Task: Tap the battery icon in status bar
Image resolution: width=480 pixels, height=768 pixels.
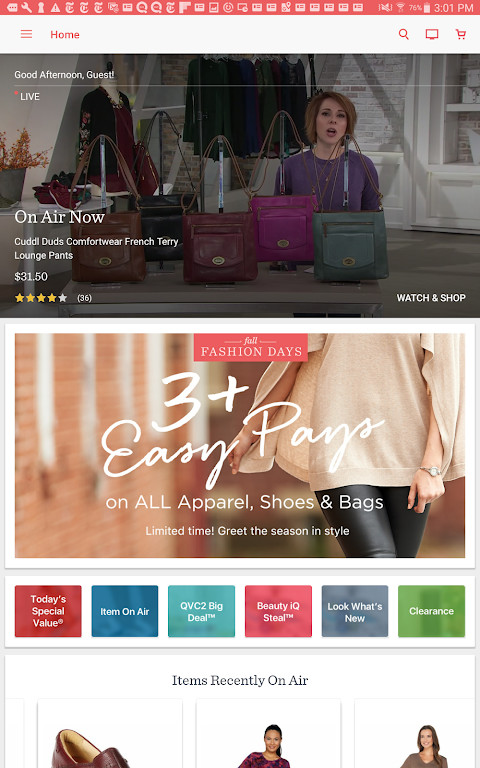Action: pos(427,7)
